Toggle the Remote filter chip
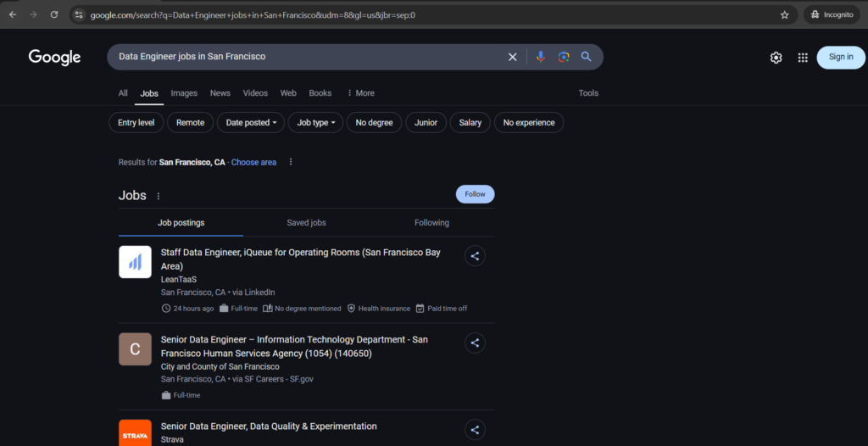868x446 pixels. (190, 123)
